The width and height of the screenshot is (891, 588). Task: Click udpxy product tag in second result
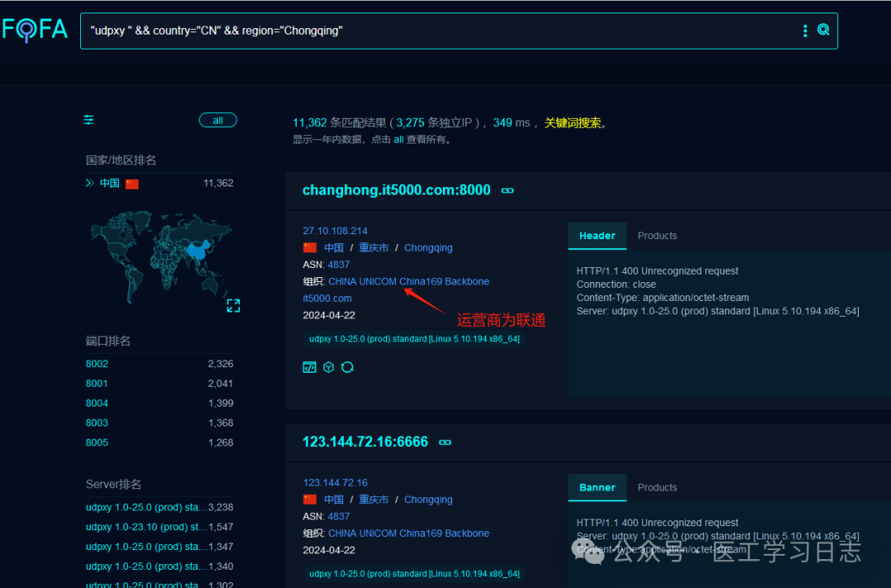click(414, 574)
